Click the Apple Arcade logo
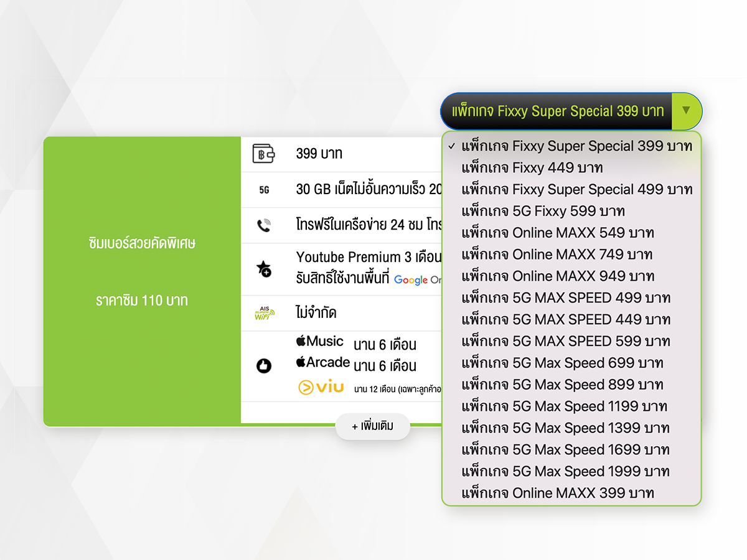Viewport: 747px width, 560px height. click(x=323, y=362)
